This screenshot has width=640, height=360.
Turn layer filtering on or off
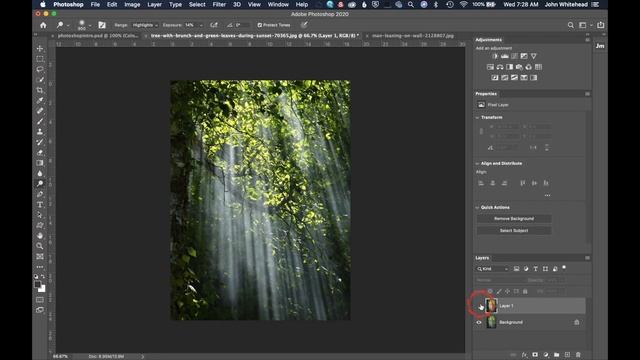564,268
